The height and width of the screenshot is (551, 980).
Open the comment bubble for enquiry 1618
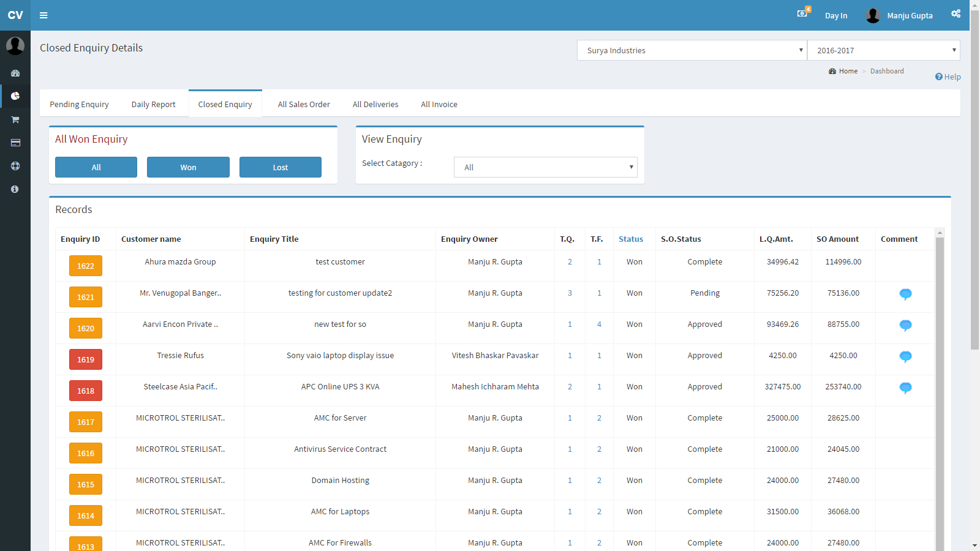[905, 388]
